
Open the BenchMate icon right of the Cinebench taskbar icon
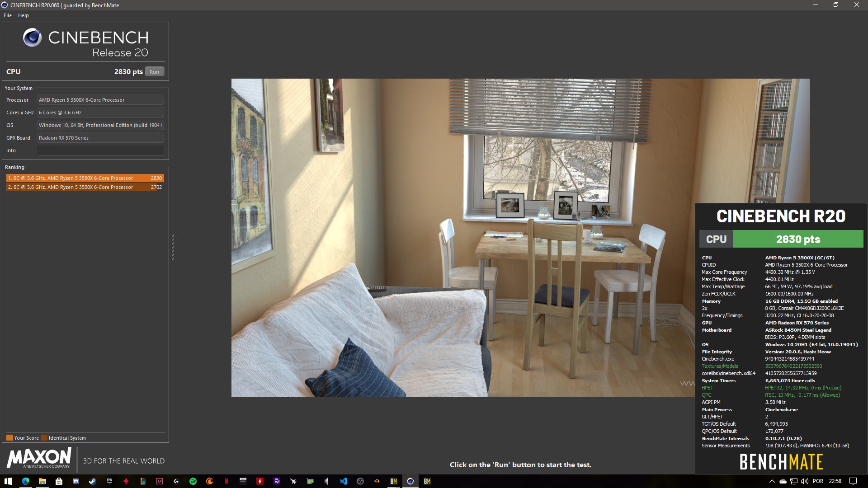tap(427, 481)
